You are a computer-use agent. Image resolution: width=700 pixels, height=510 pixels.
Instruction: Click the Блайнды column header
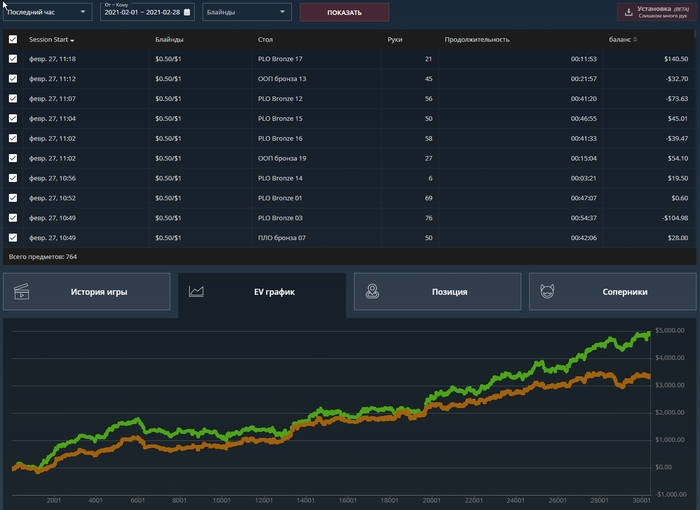point(169,39)
